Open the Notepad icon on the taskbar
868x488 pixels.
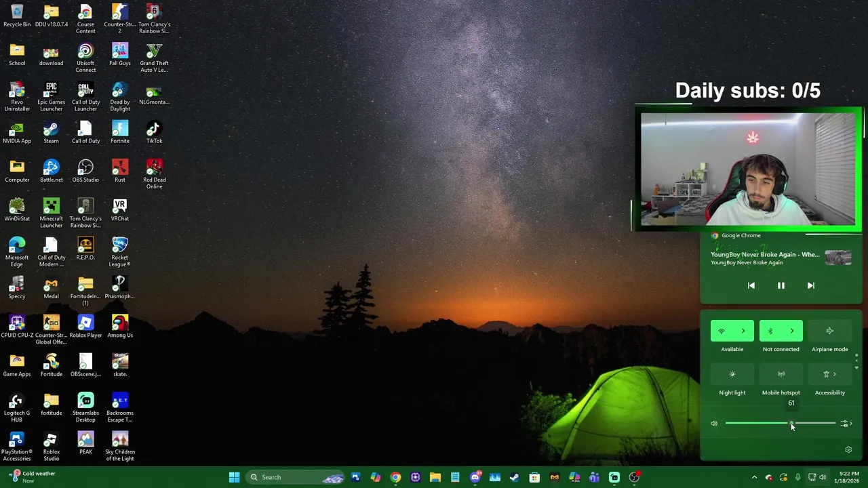point(455,477)
